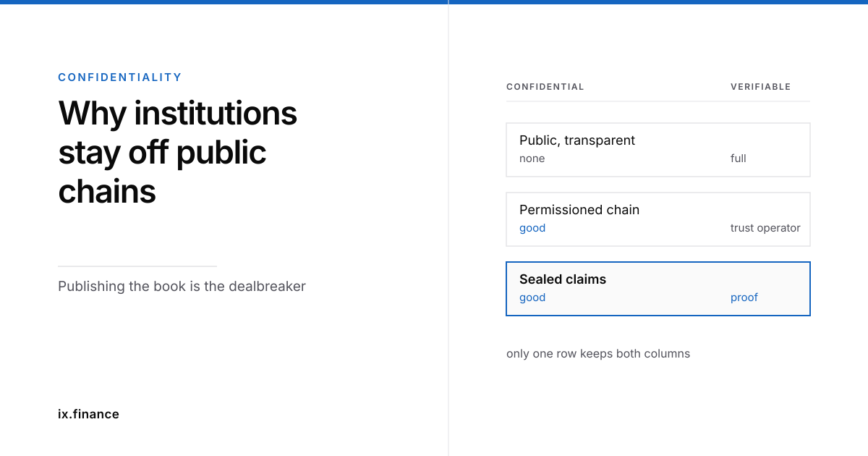
Task: Click the CONFIDENTIALITY category label
Action: (120, 77)
